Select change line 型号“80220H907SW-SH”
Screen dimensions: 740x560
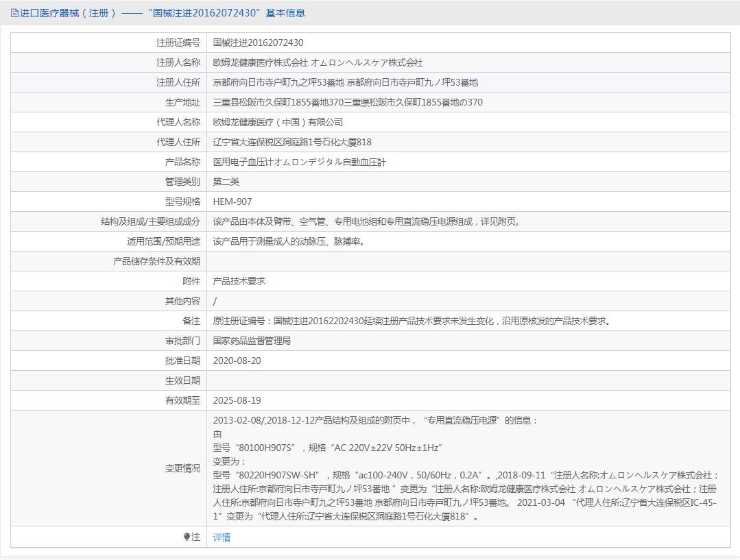point(267,474)
